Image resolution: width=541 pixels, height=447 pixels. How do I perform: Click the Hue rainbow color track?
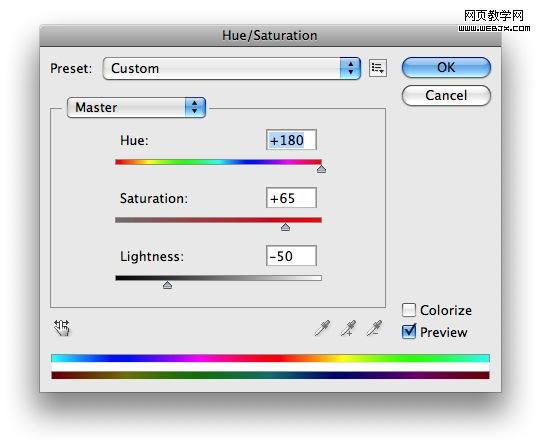[x=218, y=162]
